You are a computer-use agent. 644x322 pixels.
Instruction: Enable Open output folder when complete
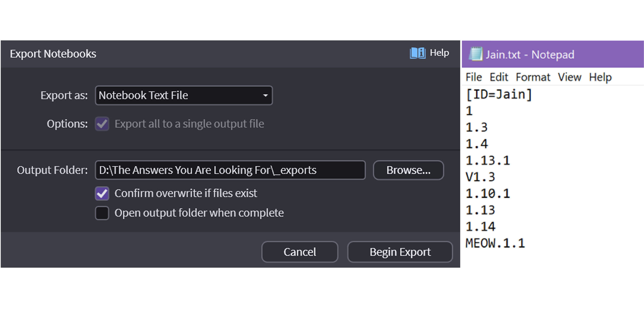(102, 213)
